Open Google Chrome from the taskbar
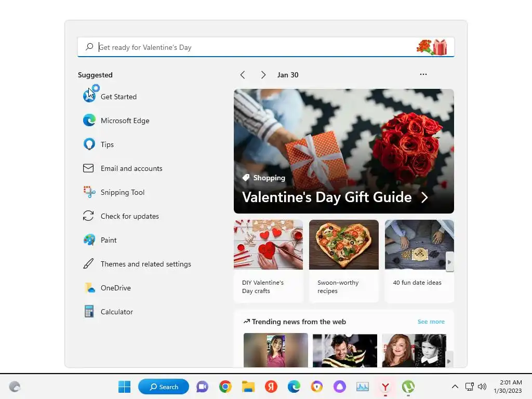The image size is (532, 399). (225, 387)
